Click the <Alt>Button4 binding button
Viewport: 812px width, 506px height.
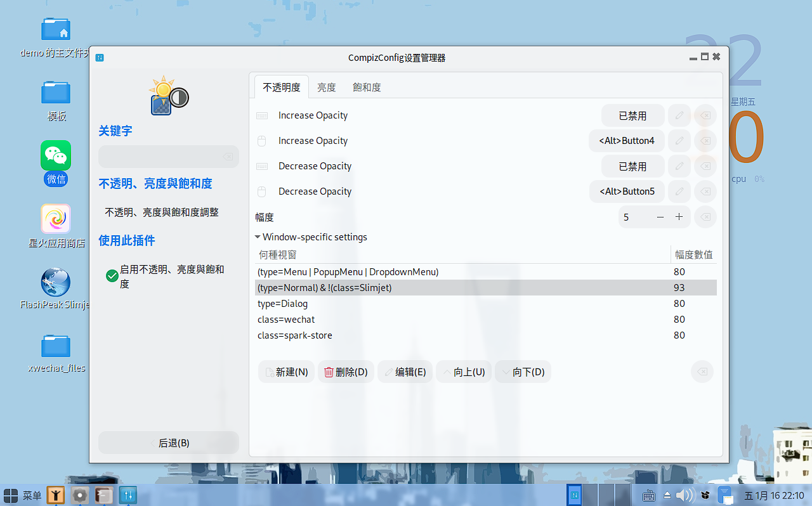point(627,141)
